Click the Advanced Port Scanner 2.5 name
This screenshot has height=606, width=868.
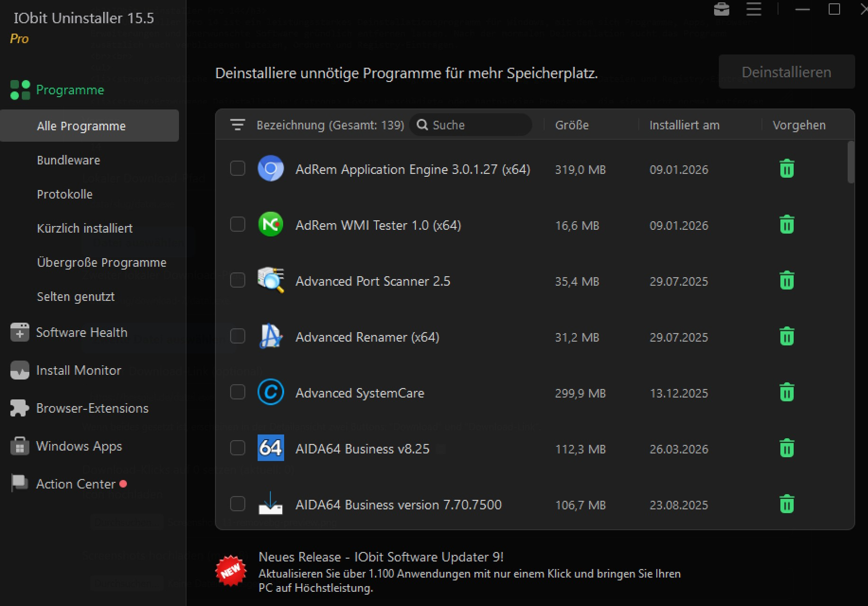373,281
